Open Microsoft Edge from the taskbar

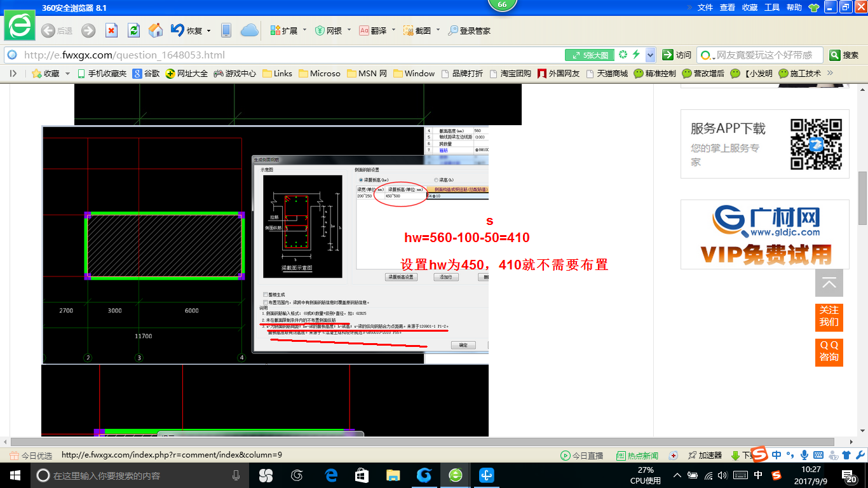(x=331, y=475)
